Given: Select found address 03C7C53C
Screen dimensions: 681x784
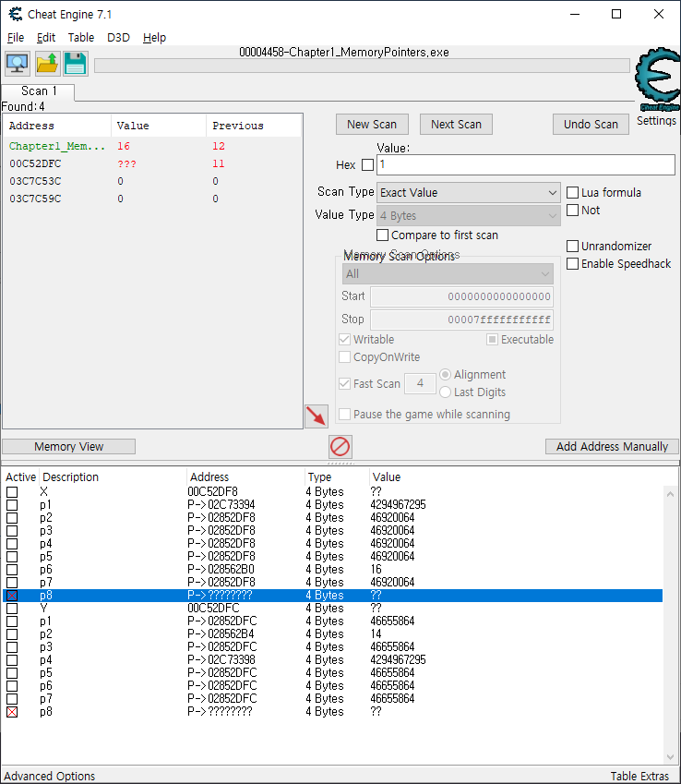Looking at the screenshot, I should point(152,182).
